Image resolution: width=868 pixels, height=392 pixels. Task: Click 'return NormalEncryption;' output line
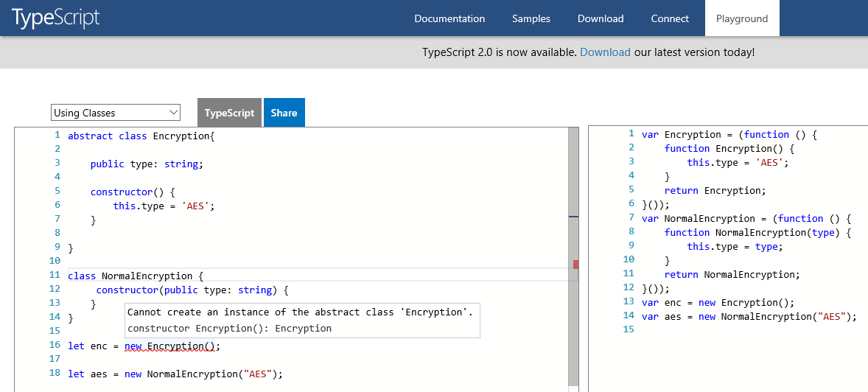(x=732, y=275)
